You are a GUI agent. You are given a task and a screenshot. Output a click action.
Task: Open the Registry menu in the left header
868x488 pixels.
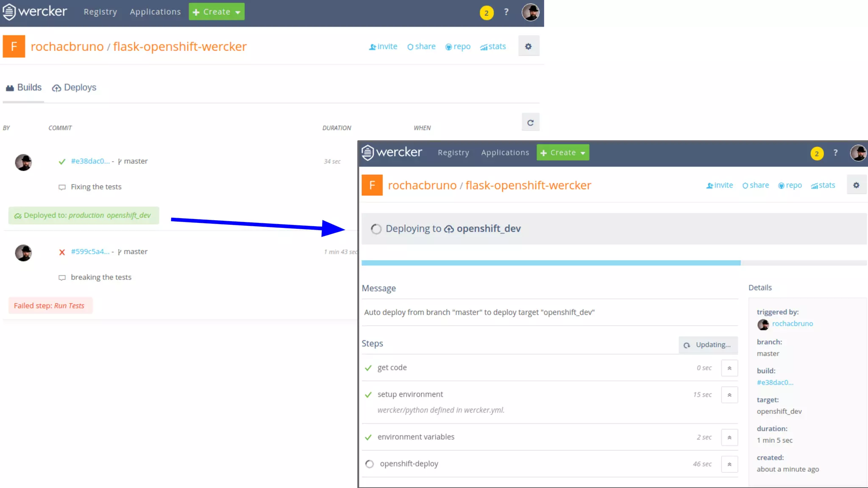pyautogui.click(x=100, y=12)
